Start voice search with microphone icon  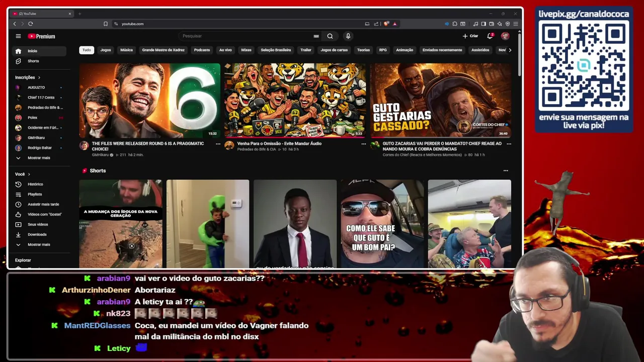tap(348, 36)
